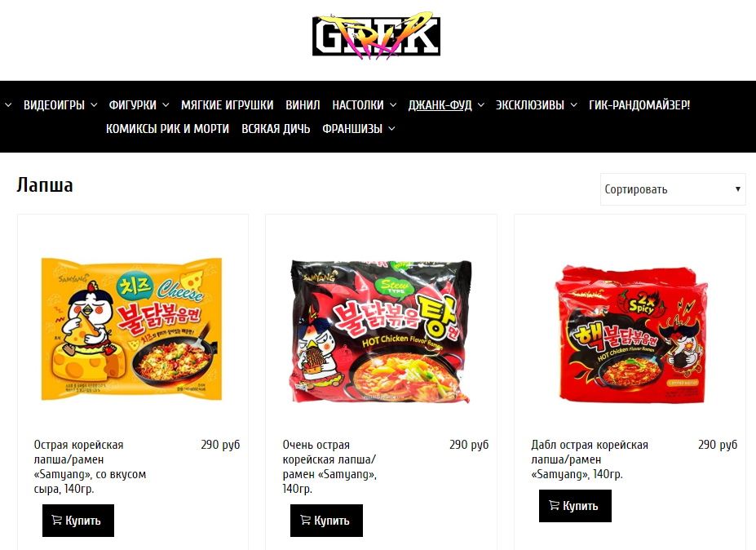Open the Мягкие игрушки menu item

pos(227,105)
